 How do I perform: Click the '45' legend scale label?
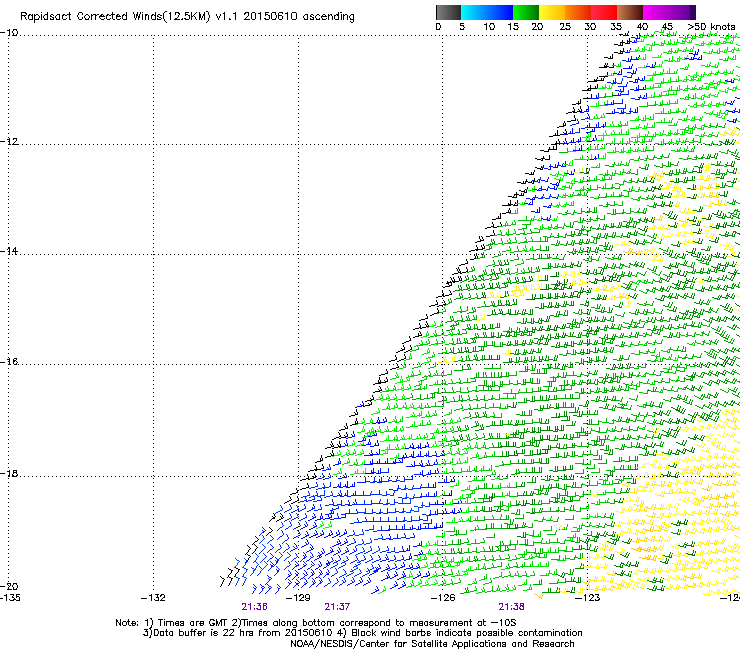[x=667, y=27]
